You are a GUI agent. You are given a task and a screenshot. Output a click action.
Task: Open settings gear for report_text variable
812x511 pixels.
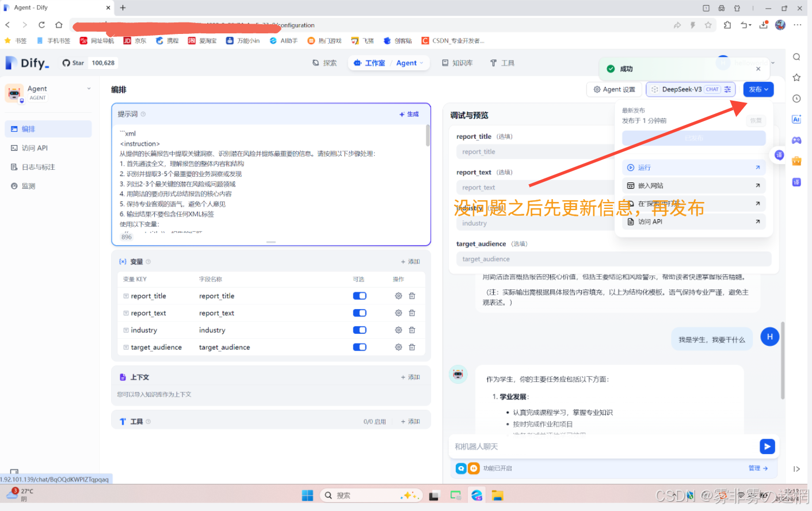[x=398, y=313]
